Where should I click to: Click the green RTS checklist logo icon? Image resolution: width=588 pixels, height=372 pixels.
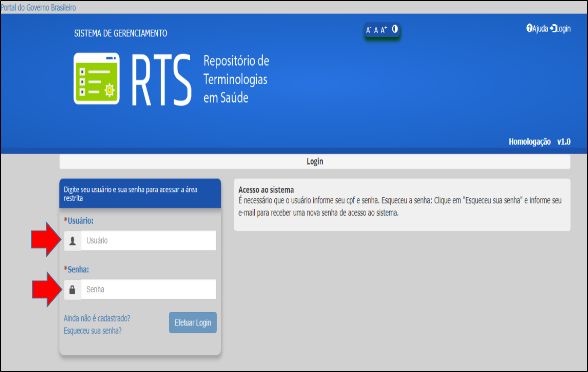97,79
